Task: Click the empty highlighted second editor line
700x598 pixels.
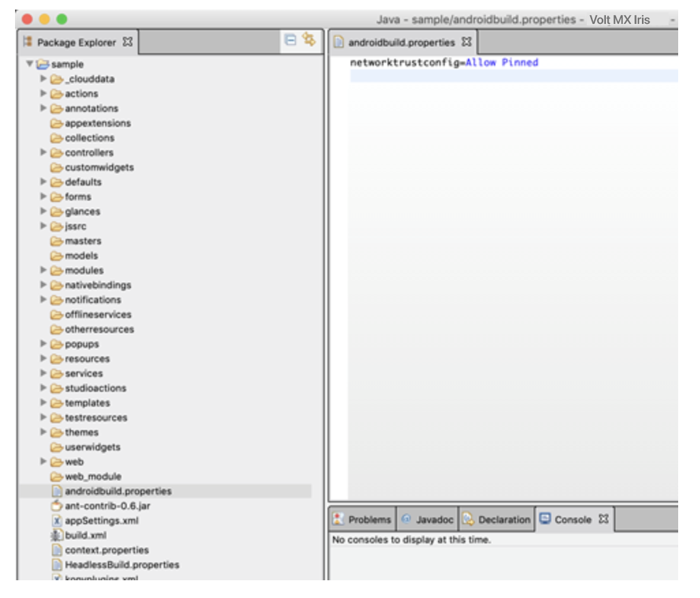Action: 514,76
